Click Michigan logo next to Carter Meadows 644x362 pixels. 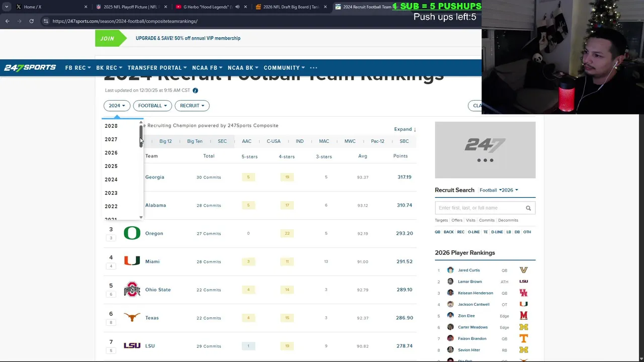(x=524, y=327)
